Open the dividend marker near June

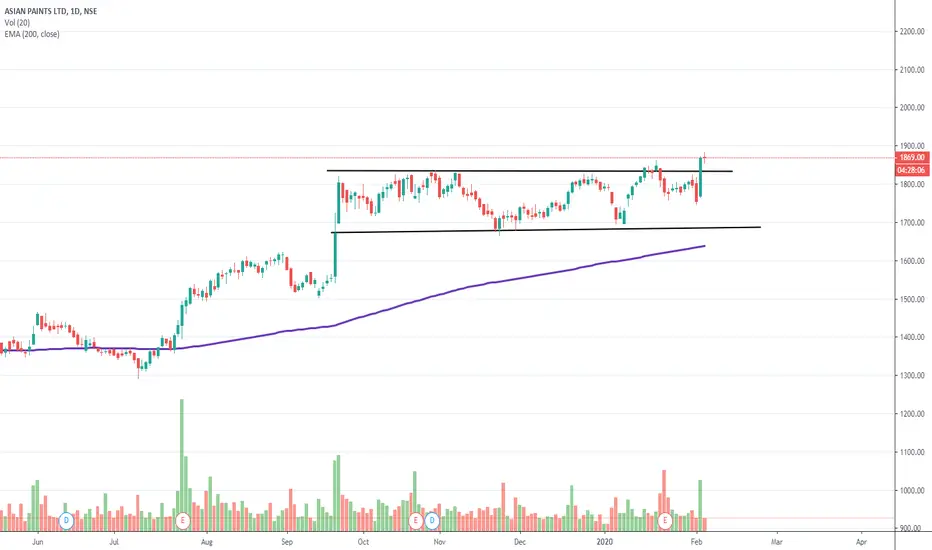click(x=67, y=521)
